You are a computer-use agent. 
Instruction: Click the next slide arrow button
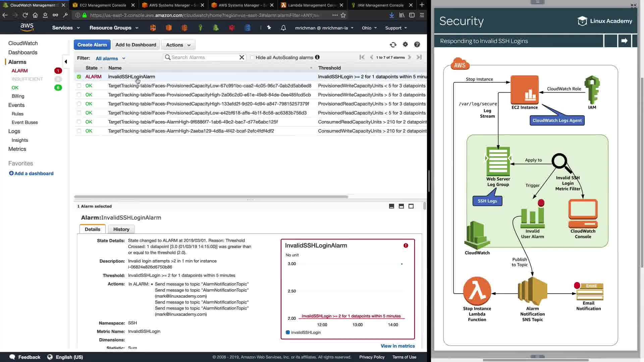coord(624,41)
